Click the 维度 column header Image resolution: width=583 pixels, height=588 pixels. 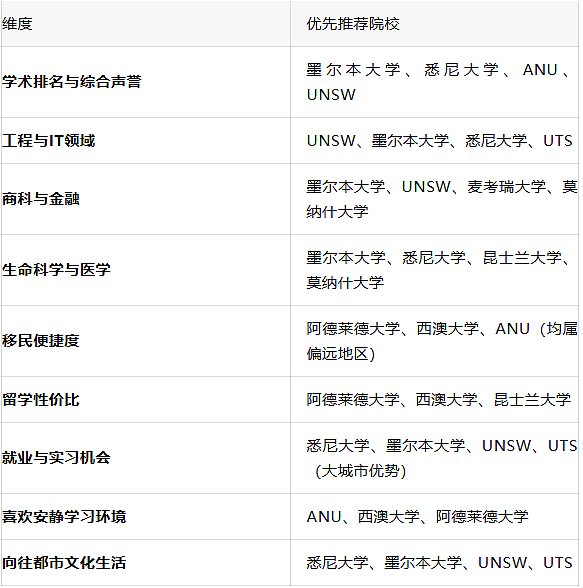pyautogui.click(x=145, y=24)
